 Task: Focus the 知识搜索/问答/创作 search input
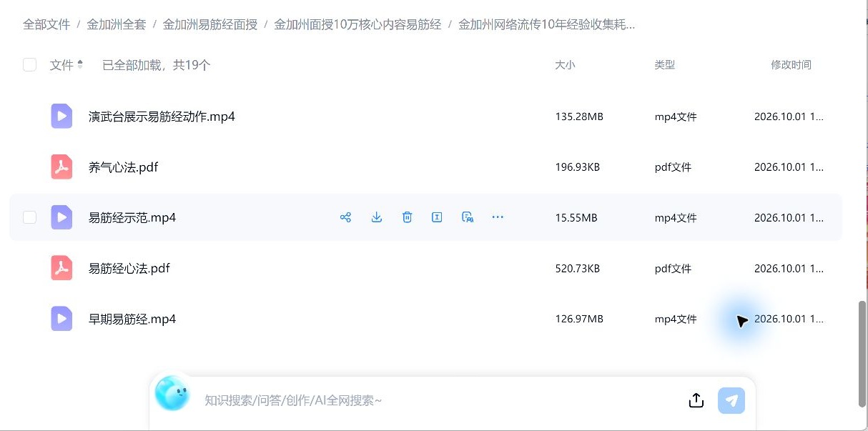(x=436, y=400)
